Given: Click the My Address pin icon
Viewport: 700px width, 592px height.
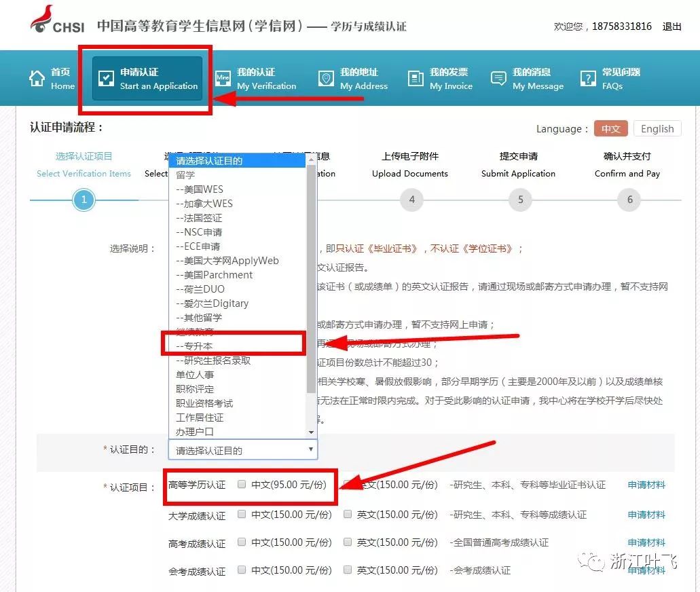Looking at the screenshot, I should coord(326,78).
